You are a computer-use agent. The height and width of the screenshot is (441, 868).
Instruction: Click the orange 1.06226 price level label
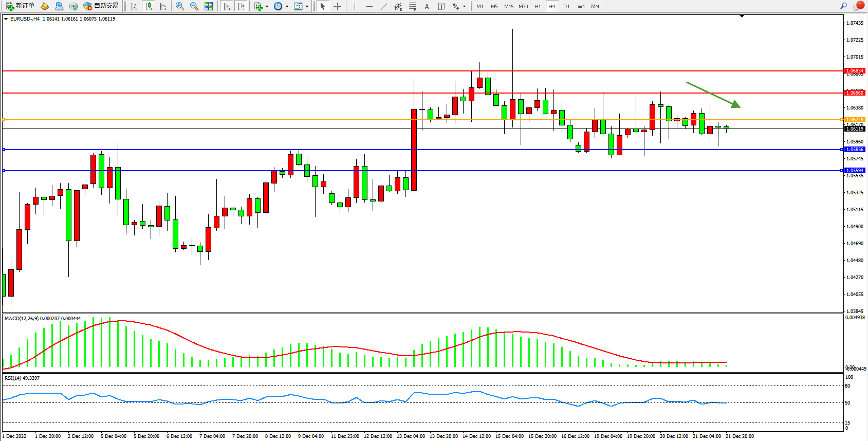[855, 120]
